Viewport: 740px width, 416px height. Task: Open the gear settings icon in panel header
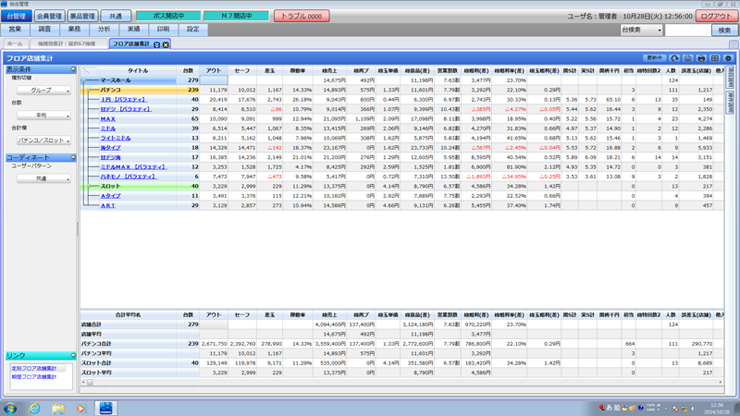coord(728,58)
